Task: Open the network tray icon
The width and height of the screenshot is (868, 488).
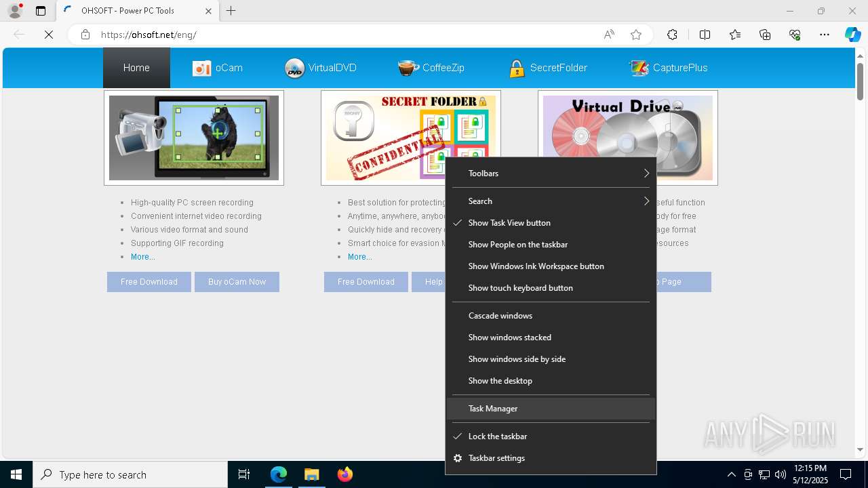Action: (764, 474)
